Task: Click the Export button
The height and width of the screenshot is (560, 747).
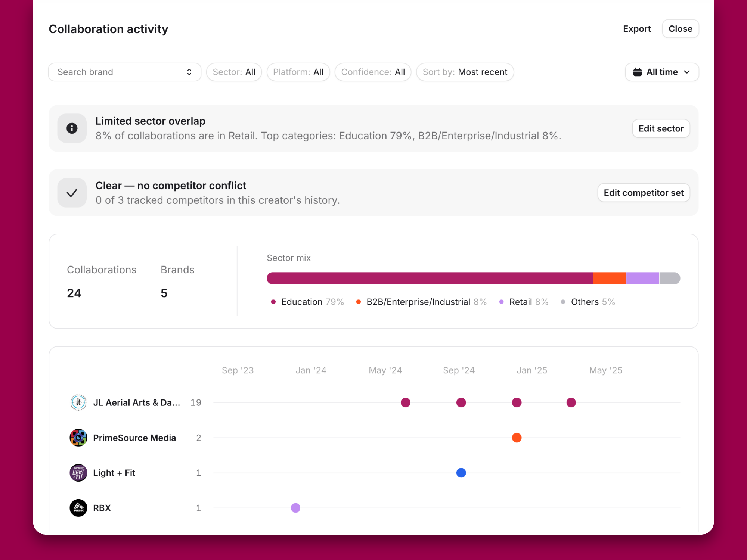Action: click(637, 29)
